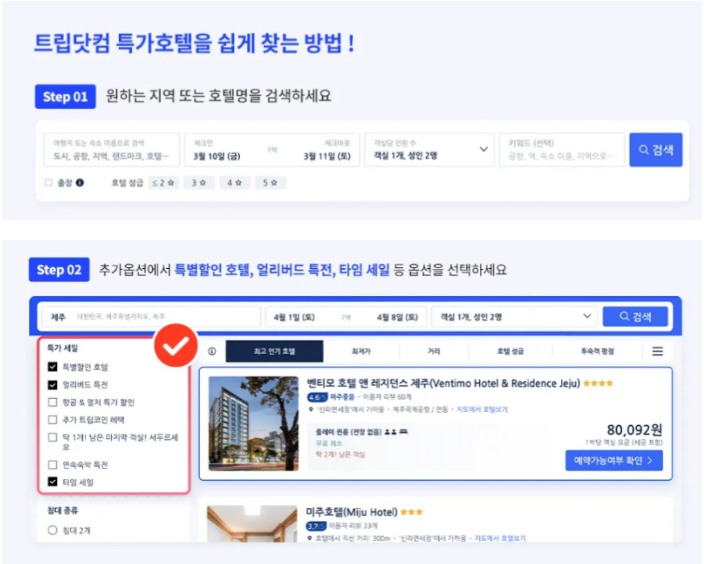Image resolution: width=704 pixels, height=564 pixels.
Task: Switch to the 투숙객 평점 sort tab
Action: pyautogui.click(x=598, y=351)
